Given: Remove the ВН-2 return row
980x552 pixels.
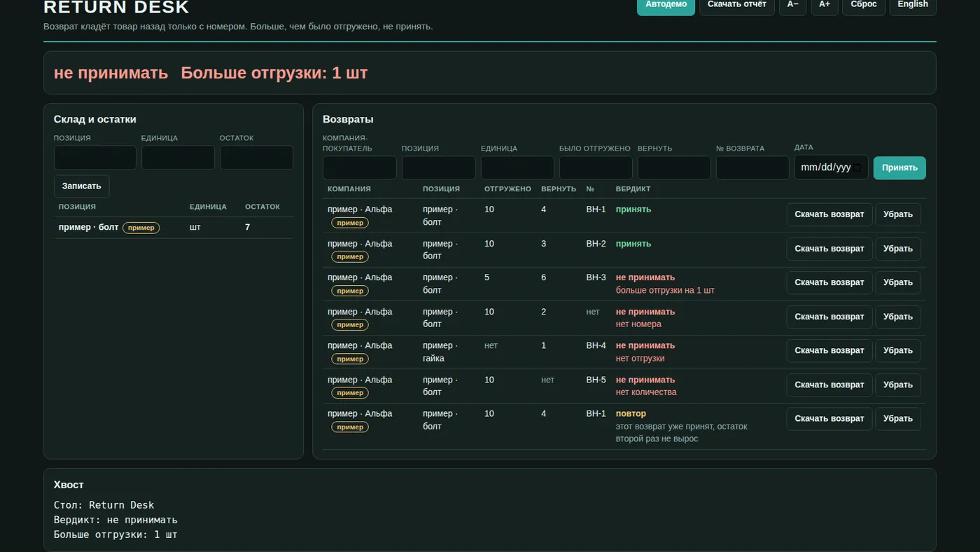Looking at the screenshot, I should [x=898, y=249].
